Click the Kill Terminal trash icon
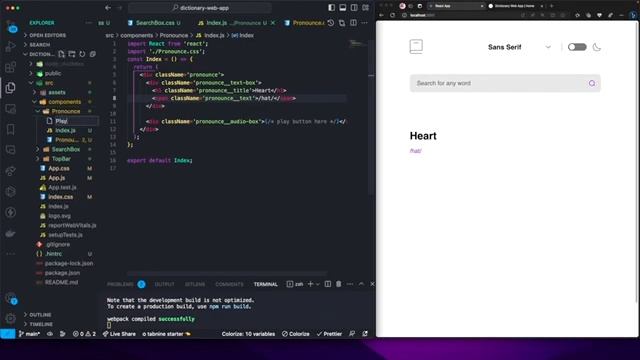 338,284
